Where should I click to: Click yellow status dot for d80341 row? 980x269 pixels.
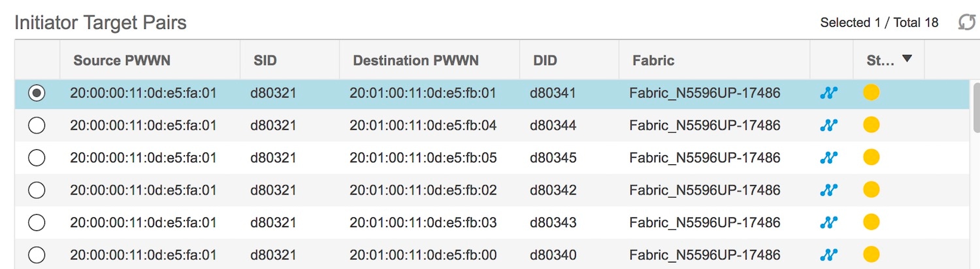871,93
